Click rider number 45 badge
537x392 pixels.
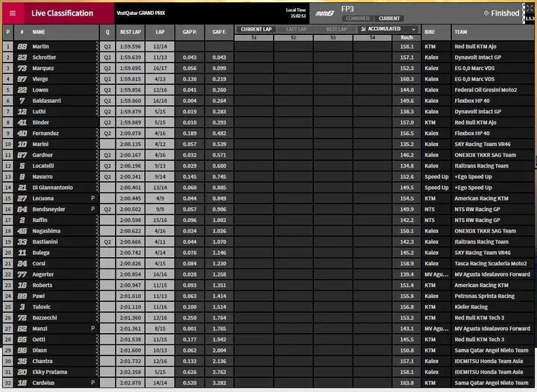click(22, 231)
